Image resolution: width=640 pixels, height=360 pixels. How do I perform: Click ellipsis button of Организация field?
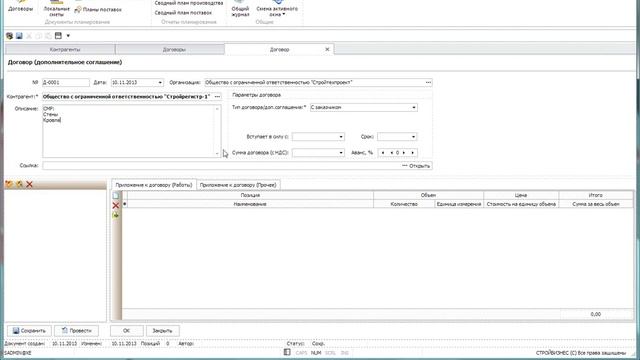(428, 82)
